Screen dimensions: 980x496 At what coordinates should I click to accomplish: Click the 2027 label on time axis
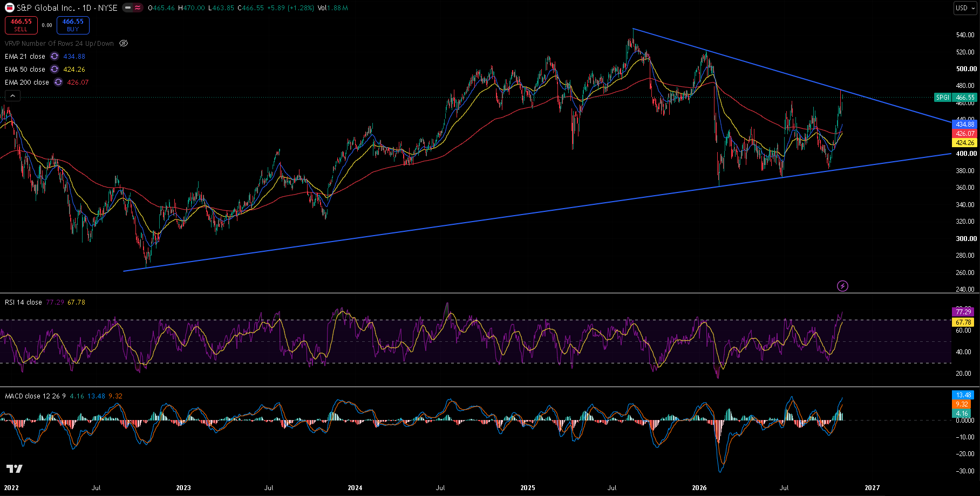click(x=872, y=487)
